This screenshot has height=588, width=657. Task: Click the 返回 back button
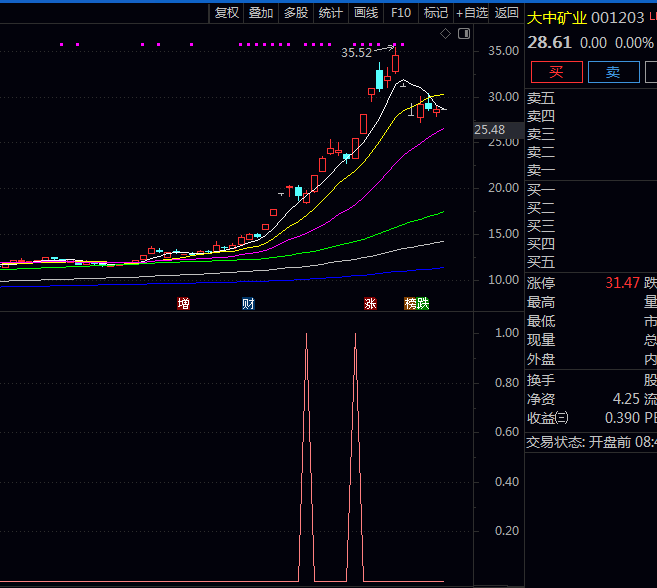506,13
